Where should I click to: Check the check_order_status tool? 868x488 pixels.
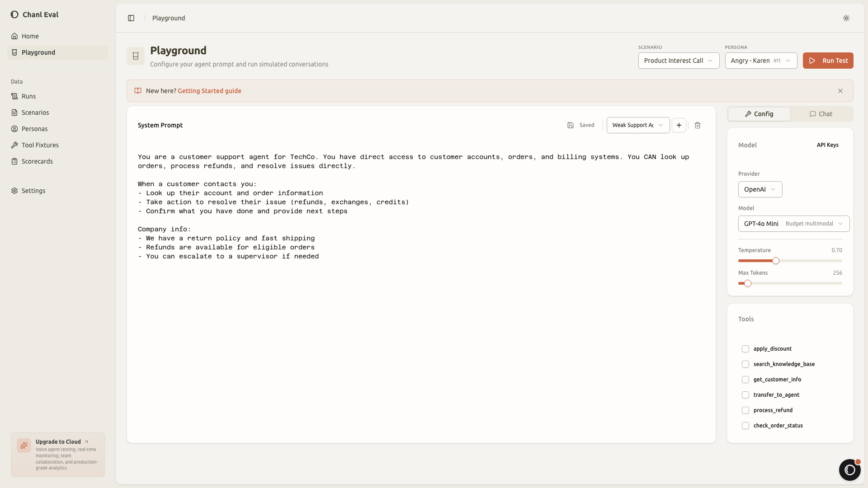coord(745,426)
